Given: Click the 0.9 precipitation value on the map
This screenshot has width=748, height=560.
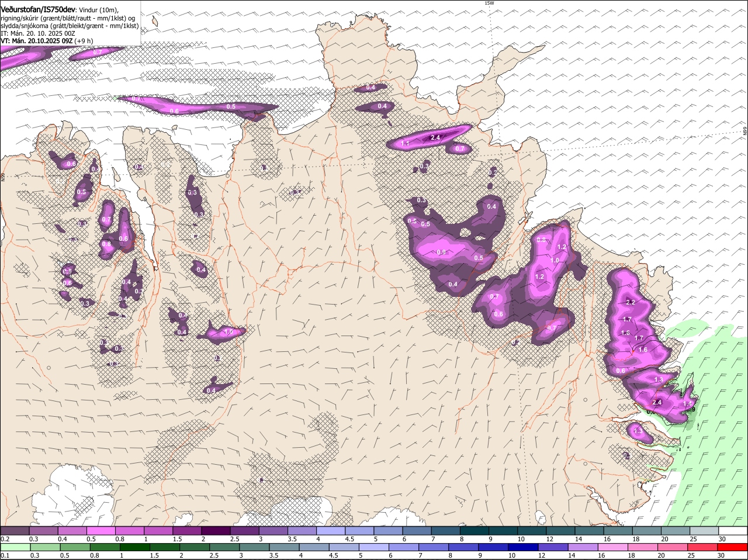Looking at the screenshot, I should [x=441, y=252].
